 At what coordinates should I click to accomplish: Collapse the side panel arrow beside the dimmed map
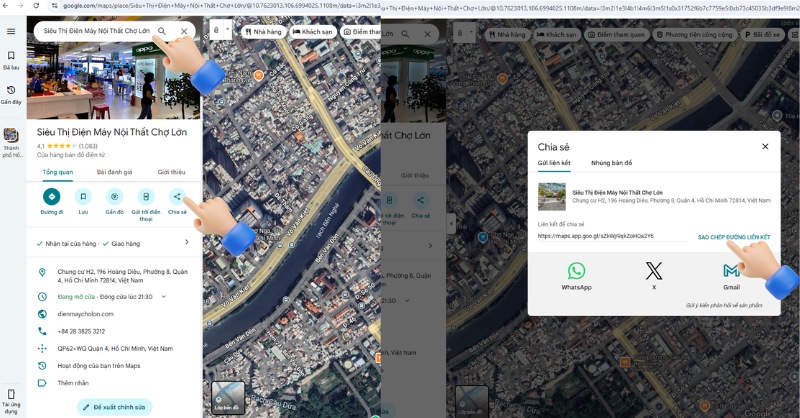tap(451, 224)
